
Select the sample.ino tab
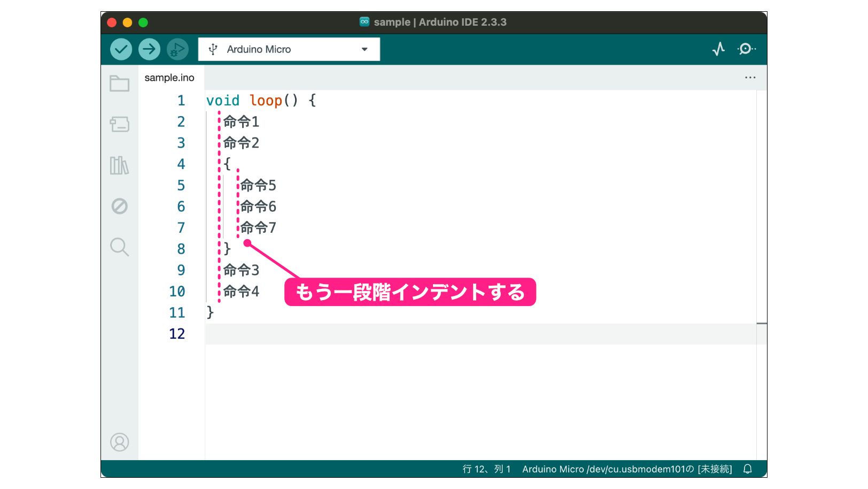(x=169, y=78)
